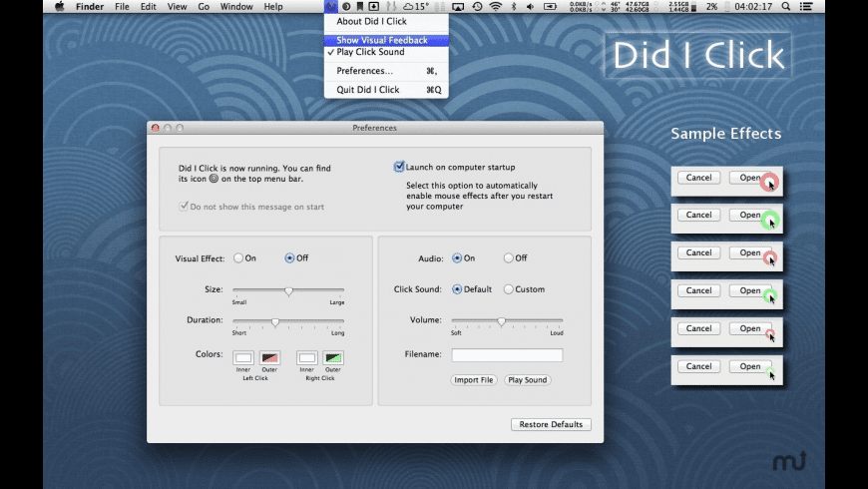The width and height of the screenshot is (868, 489).
Task: Click the vertical sliders menu bar icon
Action: (x=391, y=7)
